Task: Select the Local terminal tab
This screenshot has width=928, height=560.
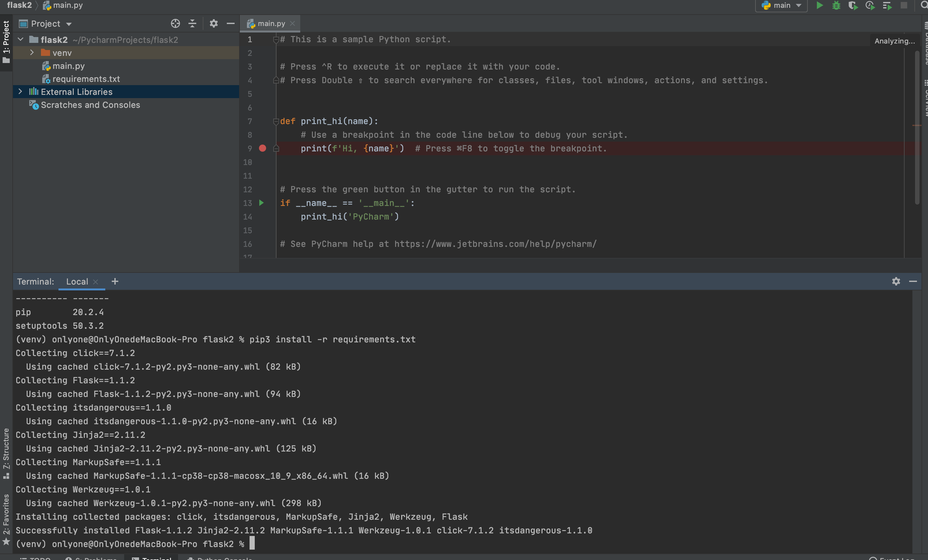Action: click(77, 281)
